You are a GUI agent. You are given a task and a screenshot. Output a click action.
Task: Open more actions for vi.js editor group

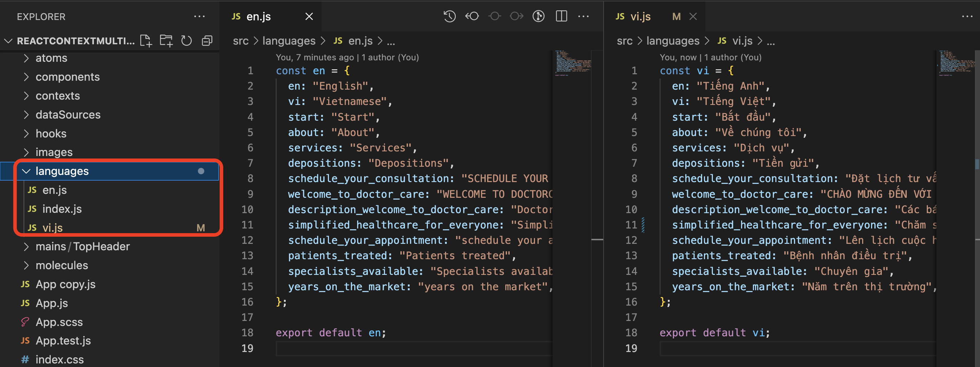pyautogui.click(x=967, y=16)
